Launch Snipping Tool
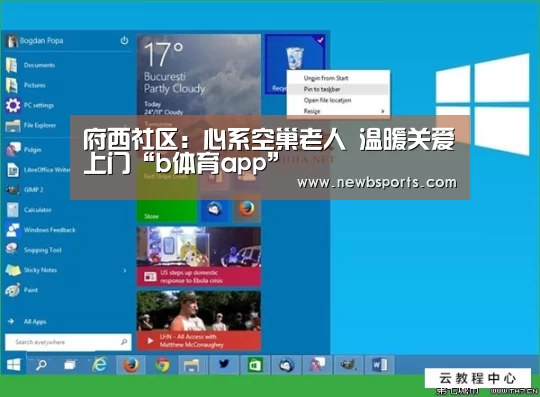 pyautogui.click(x=34, y=250)
